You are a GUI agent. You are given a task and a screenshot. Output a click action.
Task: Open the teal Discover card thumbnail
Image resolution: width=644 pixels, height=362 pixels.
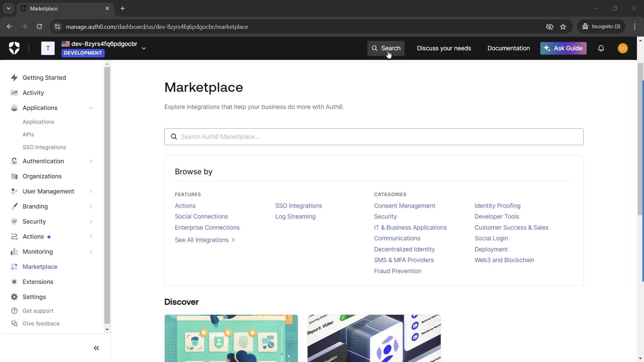231,338
